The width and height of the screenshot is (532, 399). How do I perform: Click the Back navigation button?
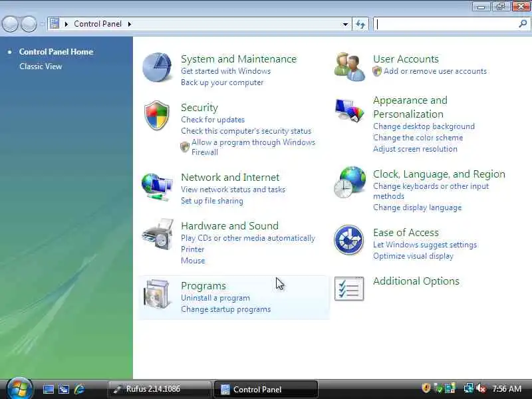10,24
